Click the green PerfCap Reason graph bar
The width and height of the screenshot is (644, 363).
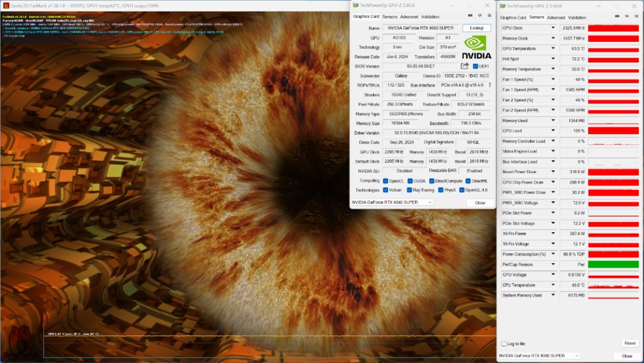pos(613,264)
